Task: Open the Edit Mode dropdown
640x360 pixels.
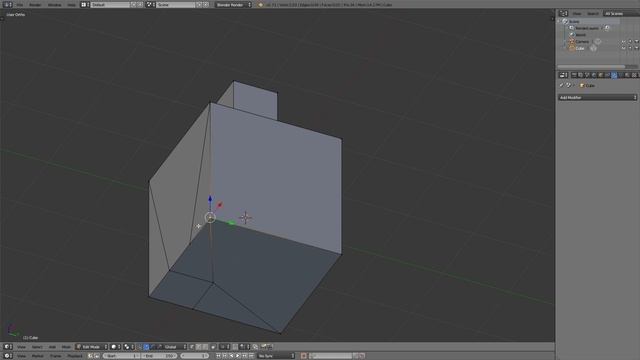Action: click(x=92, y=347)
